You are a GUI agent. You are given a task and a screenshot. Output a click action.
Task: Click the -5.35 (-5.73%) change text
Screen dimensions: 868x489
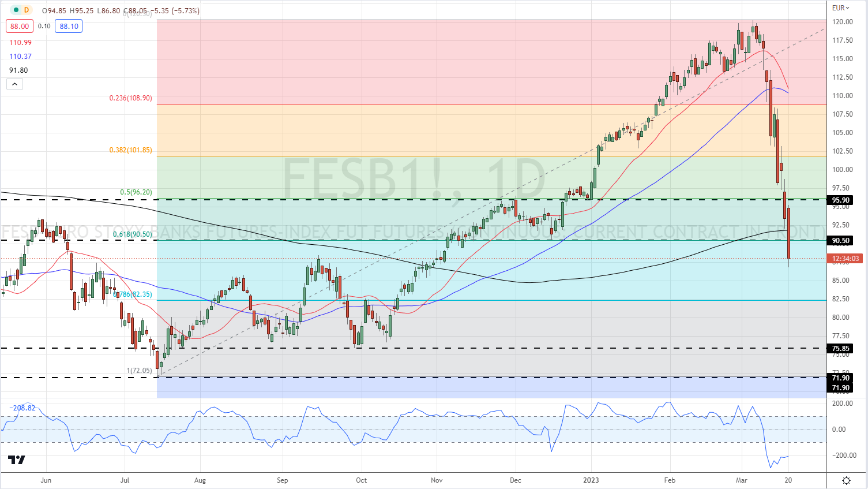174,10
